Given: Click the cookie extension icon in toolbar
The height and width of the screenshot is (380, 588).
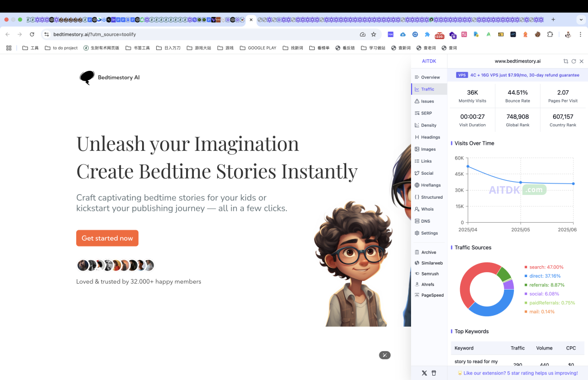Looking at the screenshot, I should coord(537,34).
